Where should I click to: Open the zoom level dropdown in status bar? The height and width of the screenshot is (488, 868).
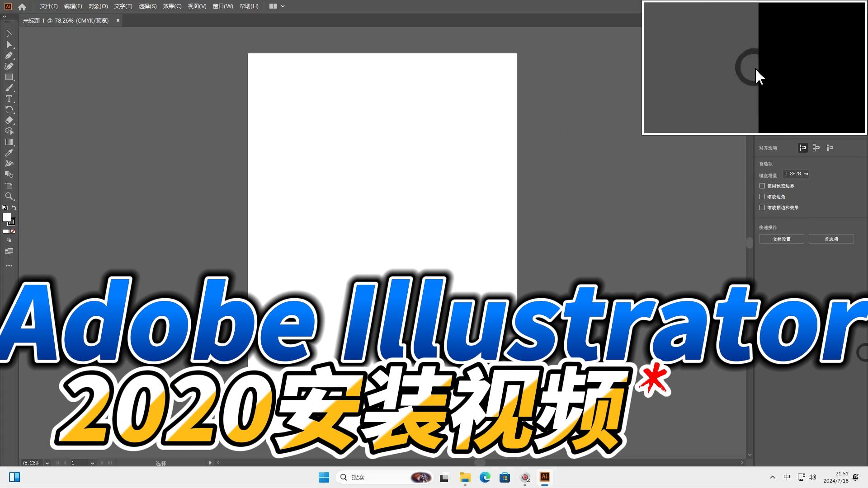47,463
